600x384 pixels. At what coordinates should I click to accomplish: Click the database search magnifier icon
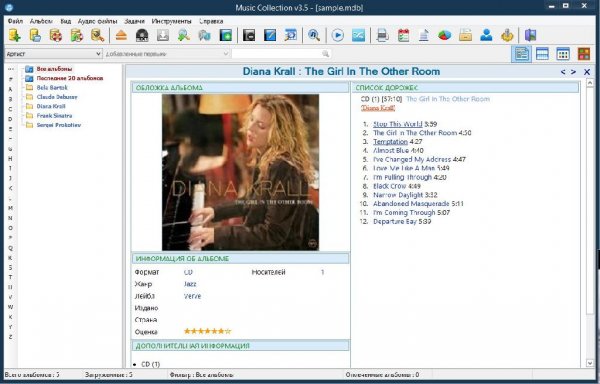[97, 35]
